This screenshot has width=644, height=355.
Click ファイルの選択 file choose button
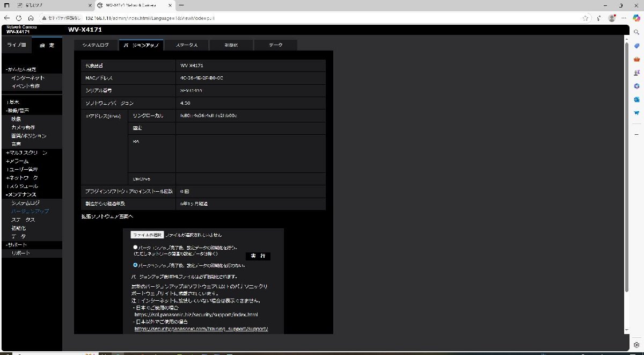click(x=147, y=235)
